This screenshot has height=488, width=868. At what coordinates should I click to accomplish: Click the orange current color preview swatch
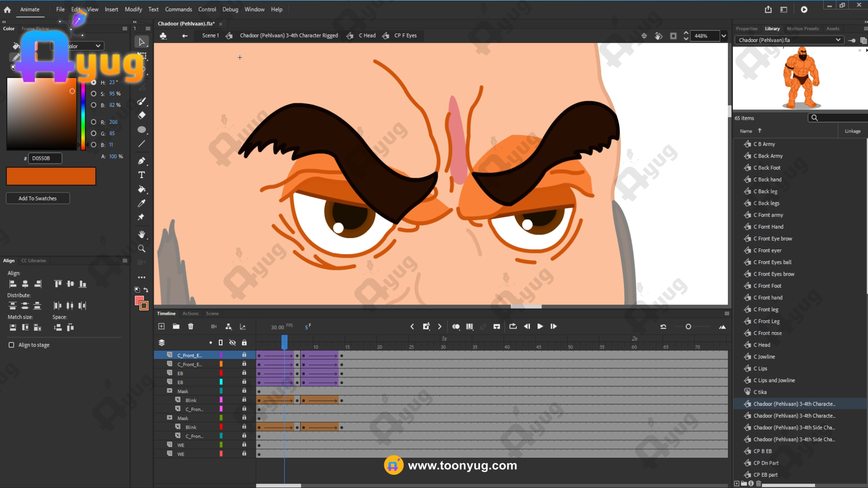pyautogui.click(x=51, y=176)
